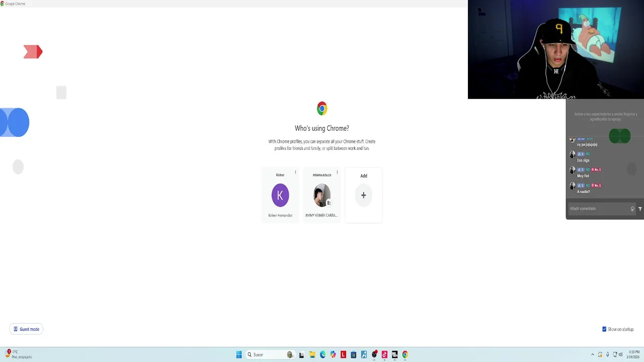Open the three-dot menu on misena.edu.co profile
The width and height of the screenshot is (644, 362).
(337, 172)
